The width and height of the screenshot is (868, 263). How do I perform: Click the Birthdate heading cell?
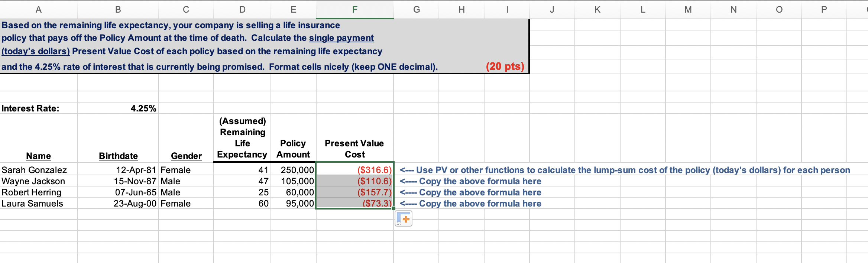(x=118, y=138)
